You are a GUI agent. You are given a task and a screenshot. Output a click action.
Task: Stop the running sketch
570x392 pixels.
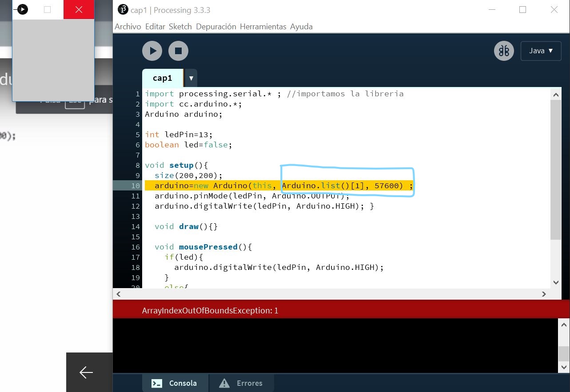pyautogui.click(x=179, y=51)
